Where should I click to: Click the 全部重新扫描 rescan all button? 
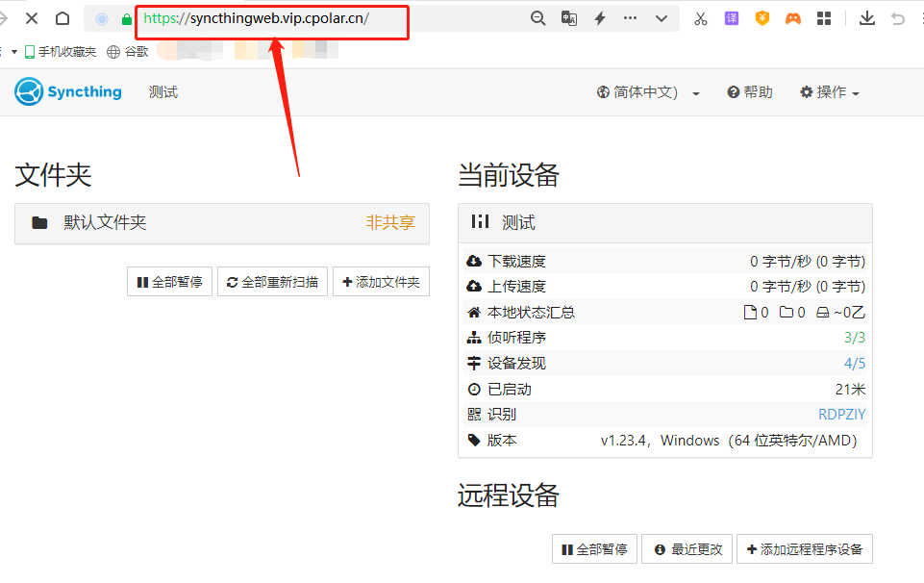pyautogui.click(x=272, y=282)
